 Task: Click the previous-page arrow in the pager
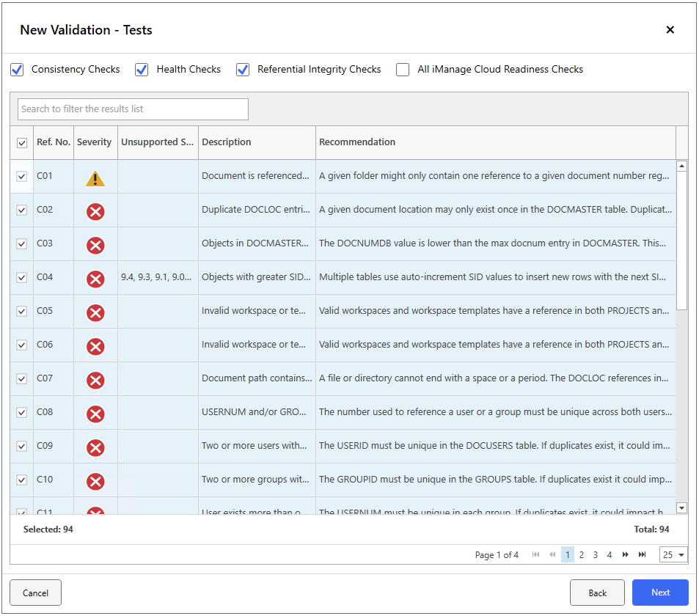(x=552, y=554)
